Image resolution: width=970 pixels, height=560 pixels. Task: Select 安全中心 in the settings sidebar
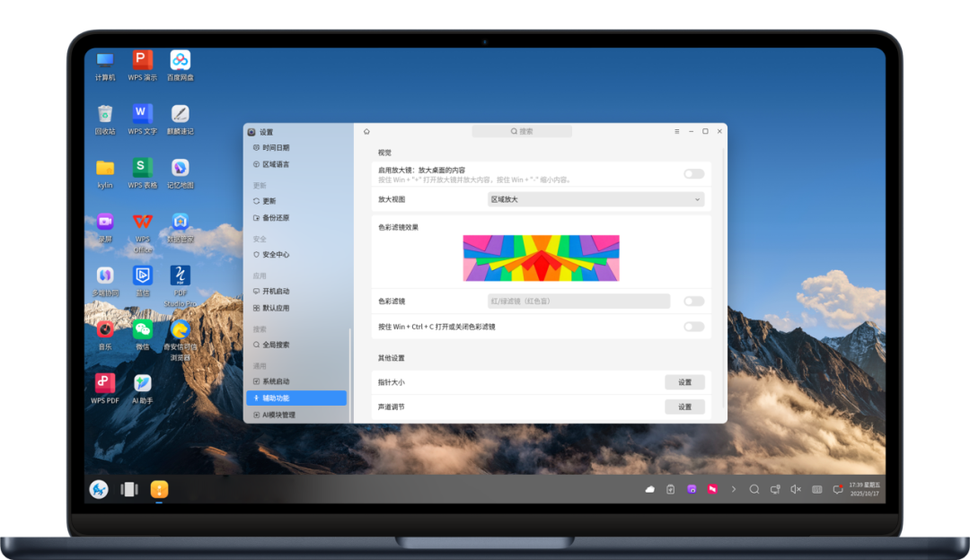(x=276, y=255)
